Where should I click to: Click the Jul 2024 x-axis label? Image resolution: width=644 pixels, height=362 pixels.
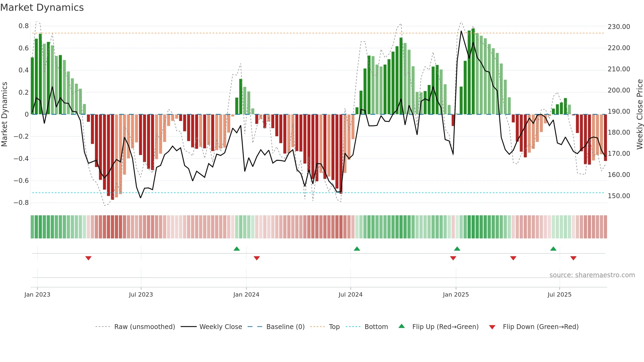[x=350, y=294]
